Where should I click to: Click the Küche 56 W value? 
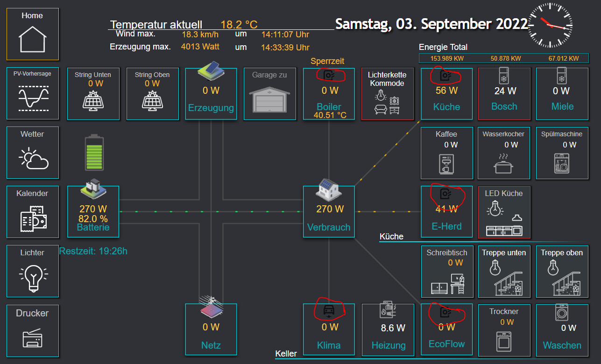[x=447, y=90]
